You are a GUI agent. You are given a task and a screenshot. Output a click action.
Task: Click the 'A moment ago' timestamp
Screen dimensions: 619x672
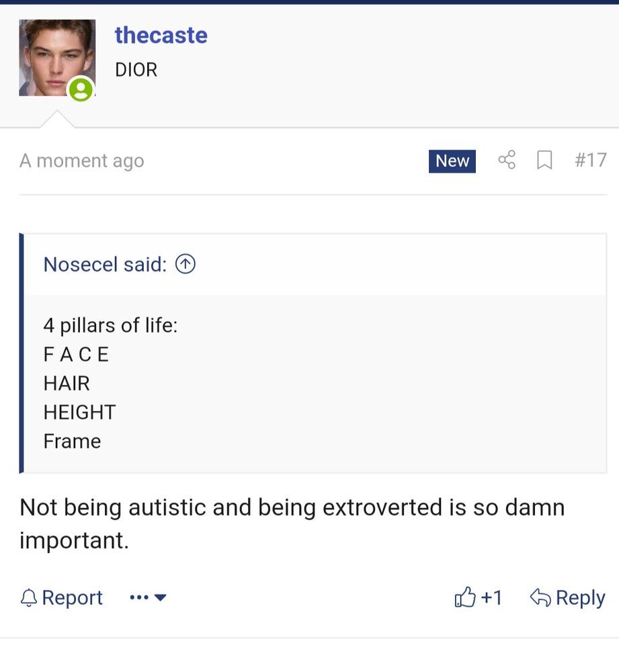click(81, 161)
